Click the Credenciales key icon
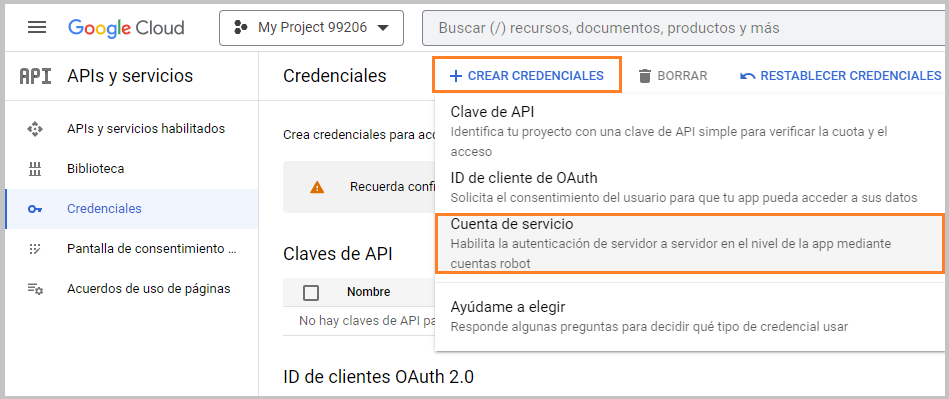The width and height of the screenshot is (949, 399). [x=35, y=209]
